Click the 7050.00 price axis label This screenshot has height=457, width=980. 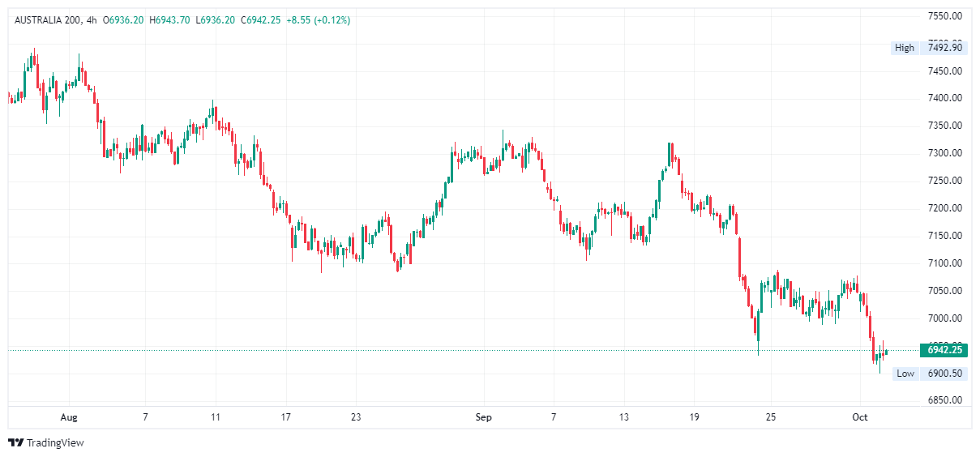pos(944,291)
